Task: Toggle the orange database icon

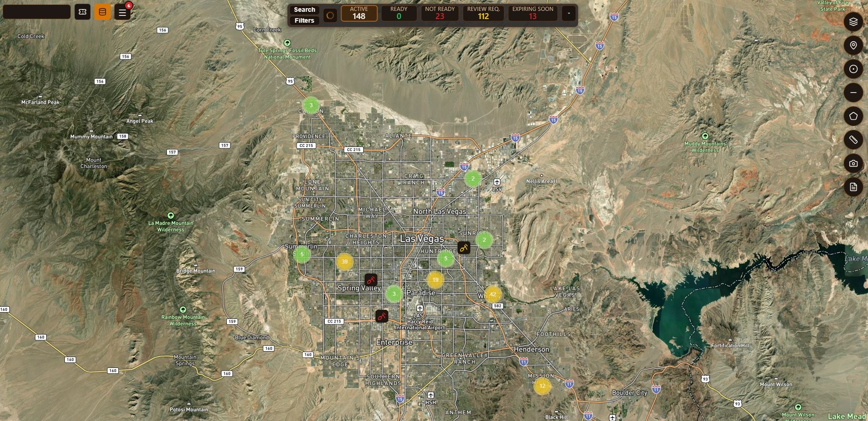Action: (x=102, y=12)
